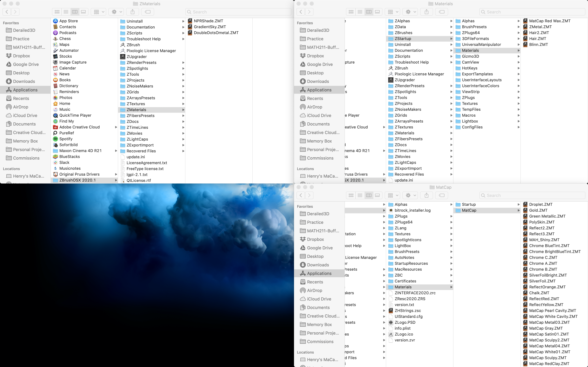The image size is (588, 367).
Task: Click Edit Tags icon in MatCap window
Action: click(x=442, y=195)
